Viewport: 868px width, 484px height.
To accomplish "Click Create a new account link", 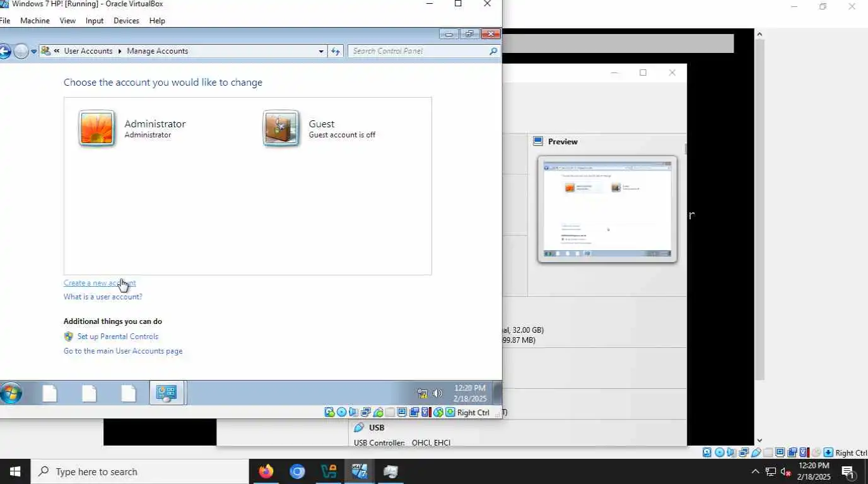I will point(100,283).
